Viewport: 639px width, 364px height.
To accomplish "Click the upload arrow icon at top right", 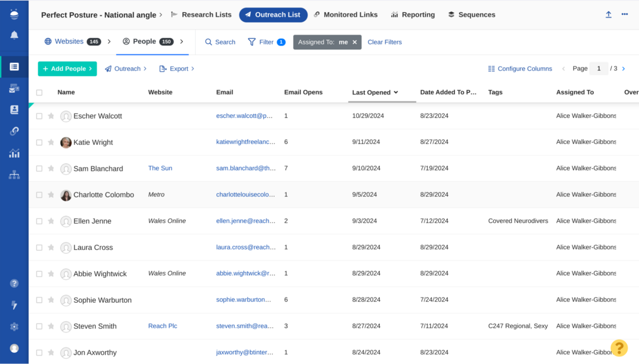I will click(x=608, y=15).
